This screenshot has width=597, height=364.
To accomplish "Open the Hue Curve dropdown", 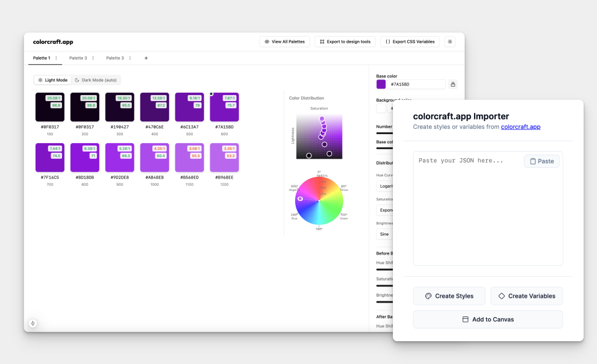I will (384, 187).
